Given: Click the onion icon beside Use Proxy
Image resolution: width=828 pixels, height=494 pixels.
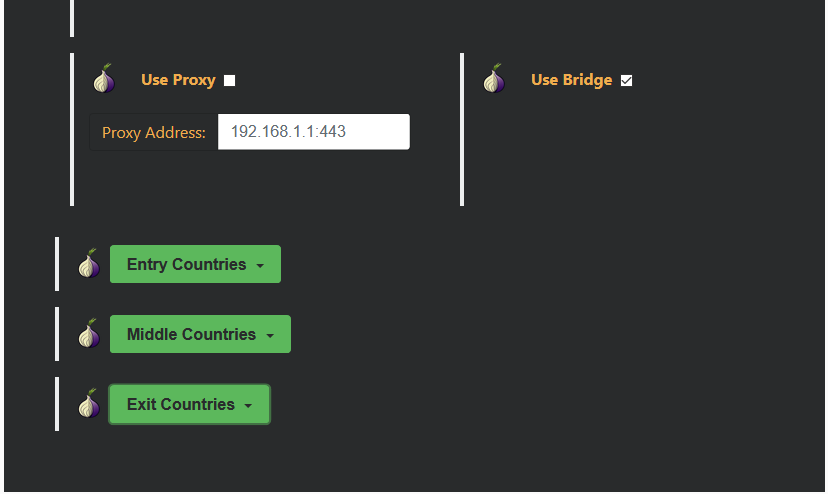Looking at the screenshot, I should coord(103,79).
